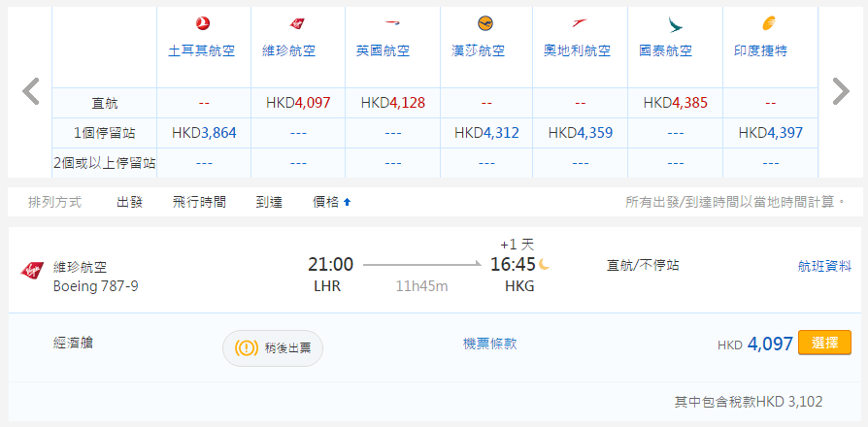868x427 pixels.
Task: Click the Austrian Airlines logo icon
Action: click(580, 23)
